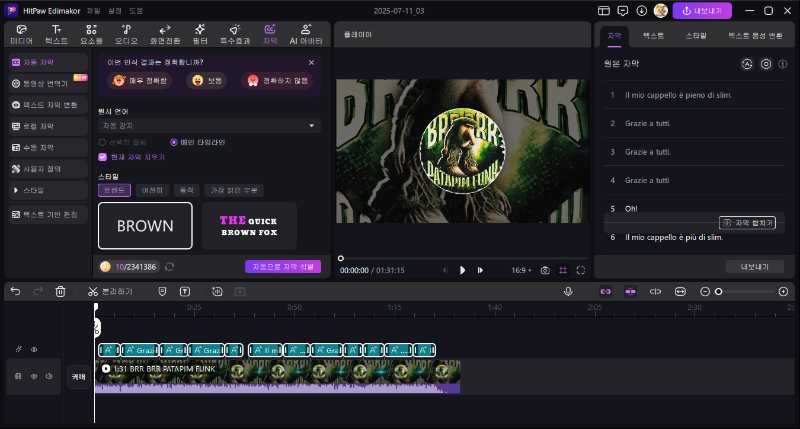
Task: Add a marker with the shield-shaped icon
Action: click(162, 291)
